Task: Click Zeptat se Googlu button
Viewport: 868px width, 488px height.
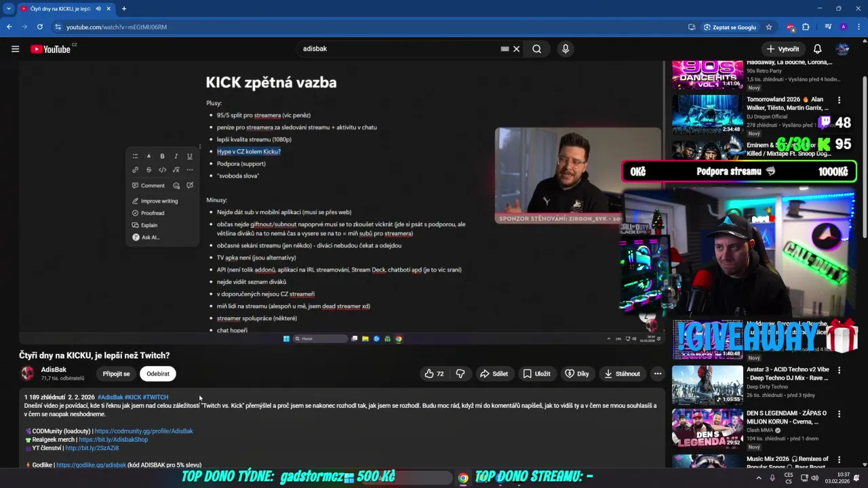Action: coord(730,27)
